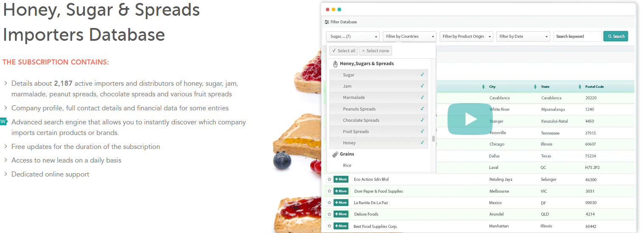Play the database demo video
Screen dimensions: 644x233
470,119
